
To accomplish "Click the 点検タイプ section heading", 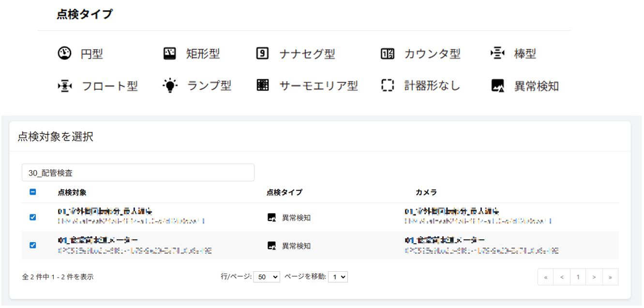I will [85, 14].
